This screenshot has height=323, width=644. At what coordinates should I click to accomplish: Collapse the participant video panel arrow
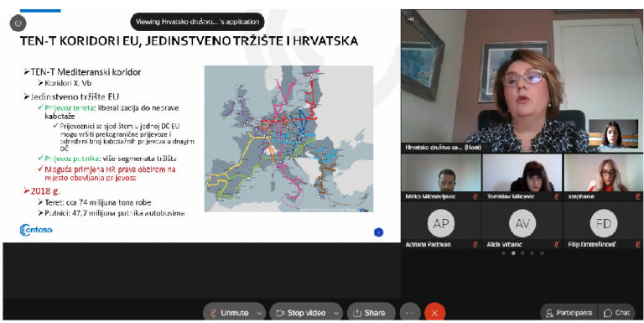[x=409, y=19]
